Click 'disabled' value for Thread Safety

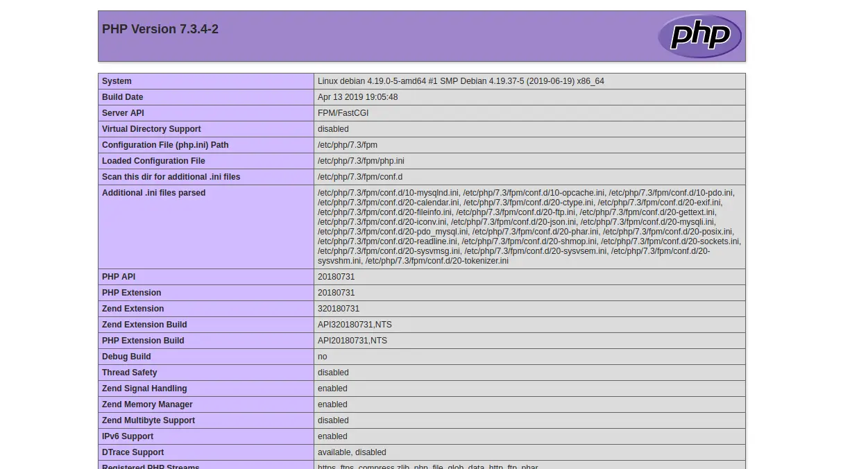(333, 373)
